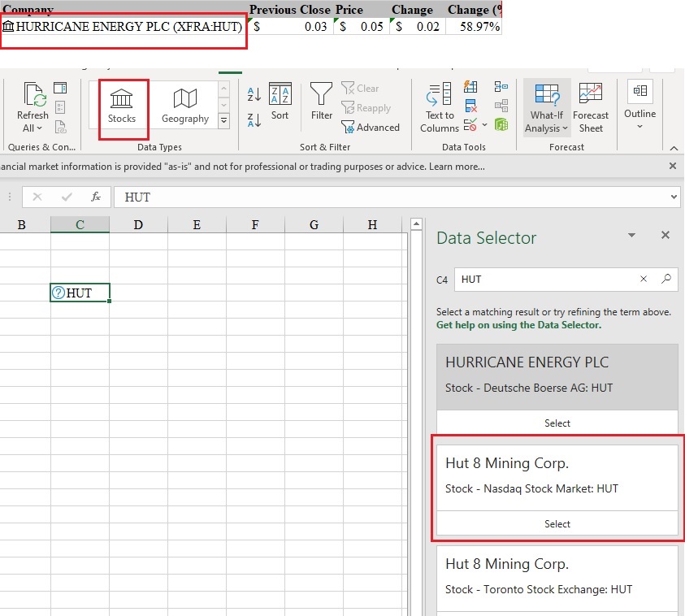Click the Flash Fill icon
Image resolution: width=685 pixels, height=616 pixels.
click(470, 86)
